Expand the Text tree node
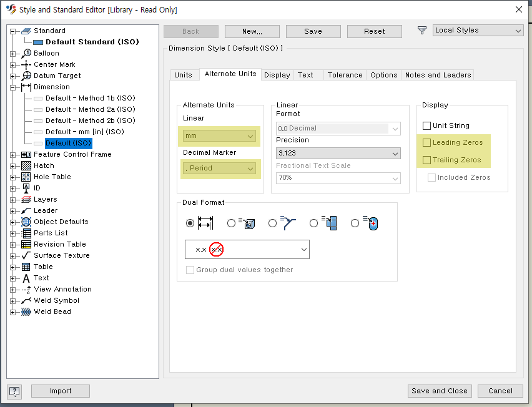This screenshot has width=532, height=407. click(13, 279)
